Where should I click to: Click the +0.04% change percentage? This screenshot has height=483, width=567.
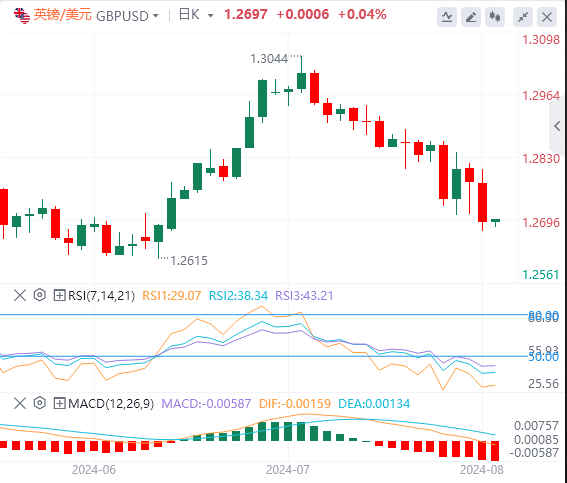pyautogui.click(x=362, y=14)
